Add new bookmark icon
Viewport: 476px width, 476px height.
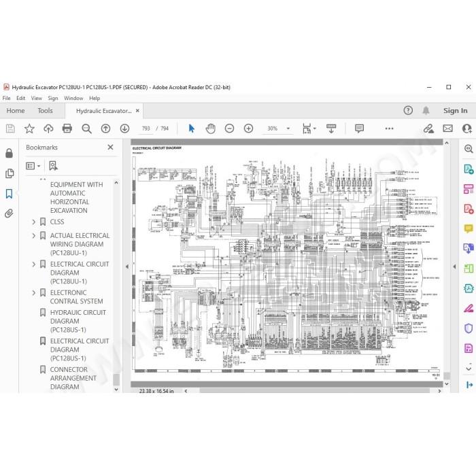(x=53, y=166)
